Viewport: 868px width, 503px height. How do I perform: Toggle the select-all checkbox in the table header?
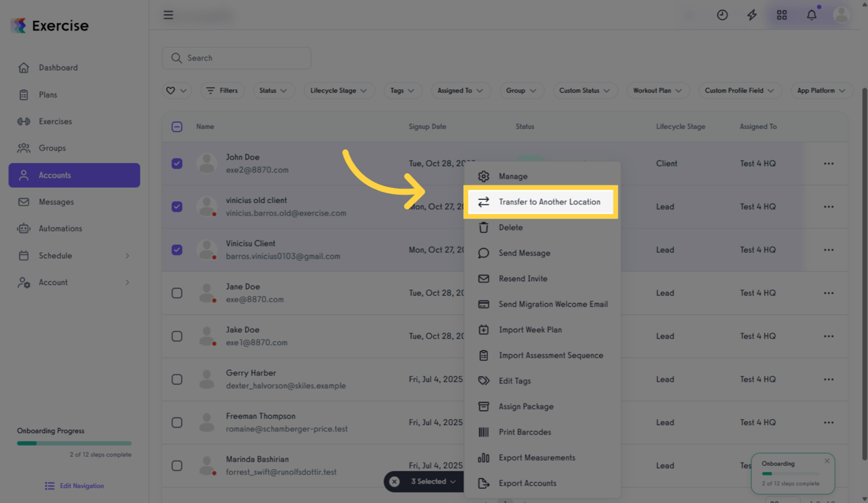pos(177,126)
